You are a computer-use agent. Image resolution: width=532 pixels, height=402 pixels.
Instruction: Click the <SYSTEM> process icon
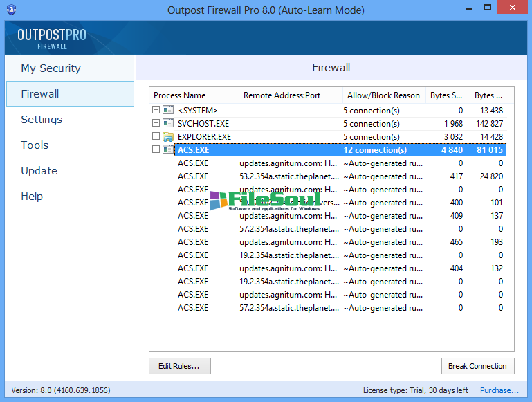click(x=168, y=110)
